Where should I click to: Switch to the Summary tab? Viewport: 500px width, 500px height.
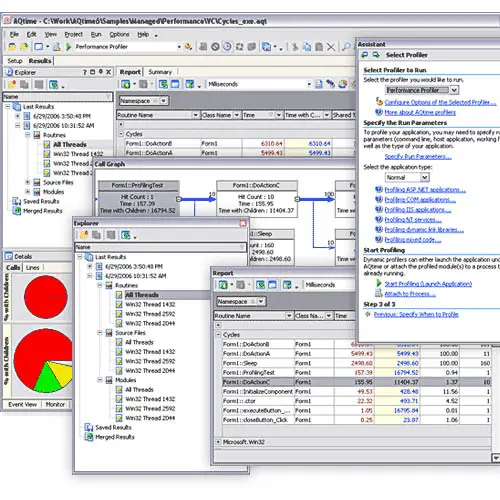coord(160,72)
